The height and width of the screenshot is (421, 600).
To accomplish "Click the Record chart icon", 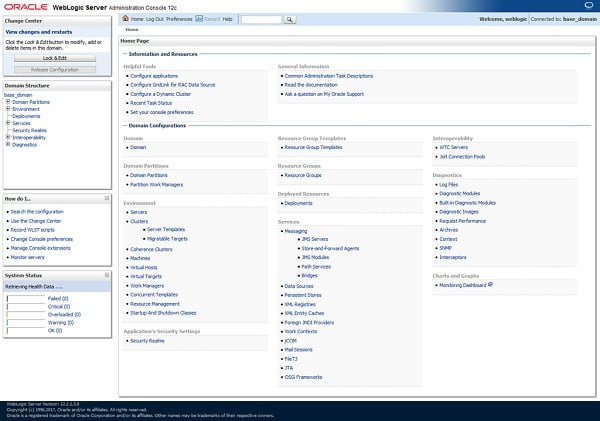I will (199, 18).
